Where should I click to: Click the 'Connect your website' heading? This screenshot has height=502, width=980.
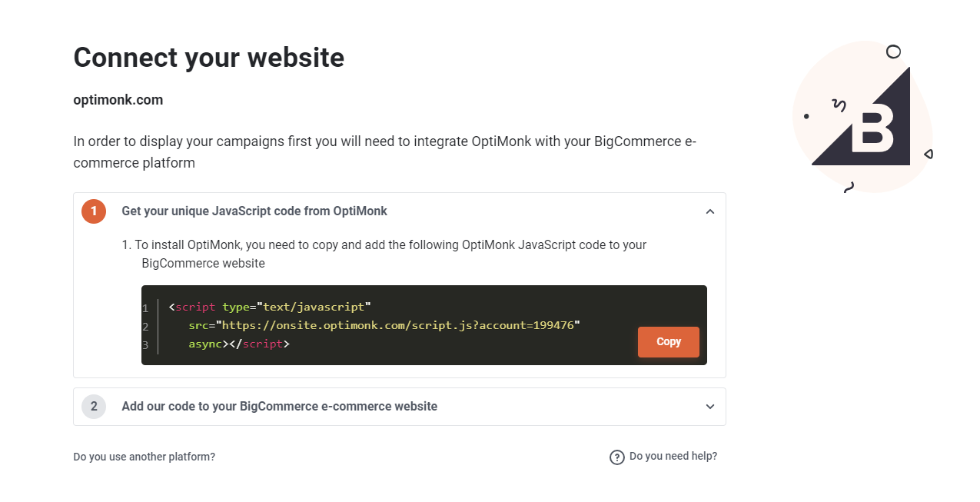[x=209, y=58]
